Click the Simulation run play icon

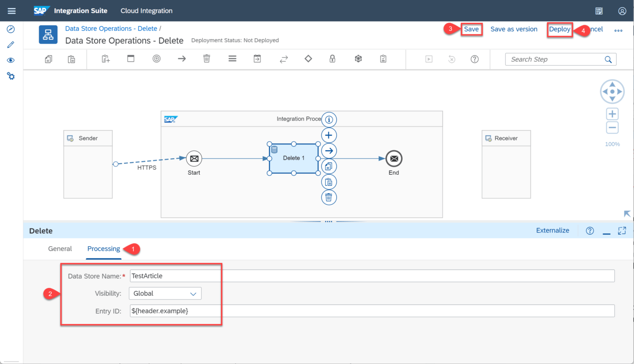coord(429,59)
